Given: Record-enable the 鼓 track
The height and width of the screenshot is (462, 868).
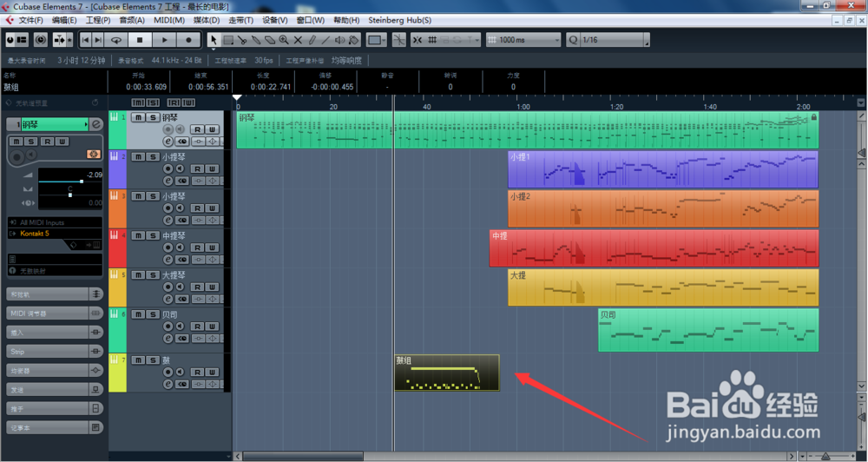Looking at the screenshot, I should [168, 372].
